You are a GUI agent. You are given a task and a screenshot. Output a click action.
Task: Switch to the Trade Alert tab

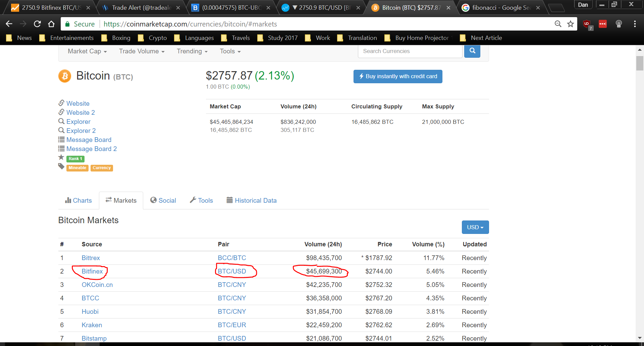(x=141, y=8)
